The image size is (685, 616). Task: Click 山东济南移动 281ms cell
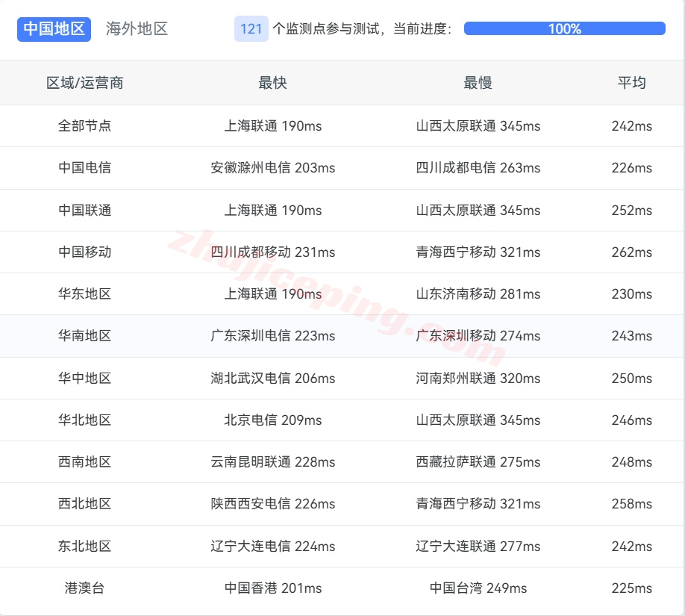coord(478,293)
